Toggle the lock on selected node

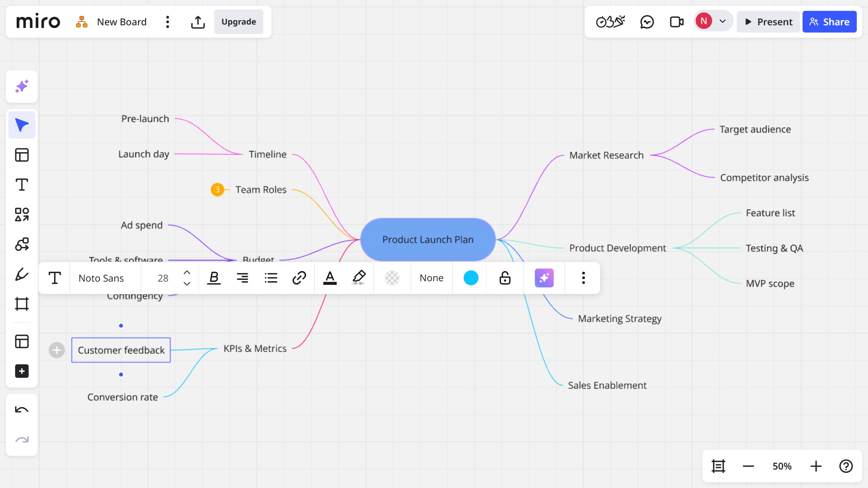pos(505,278)
